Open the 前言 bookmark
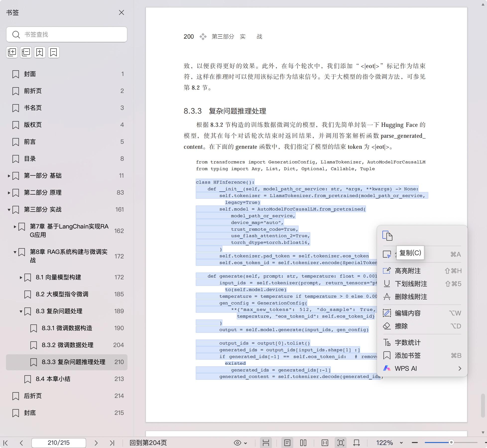Screen dimensions: 487x448 coord(67,142)
